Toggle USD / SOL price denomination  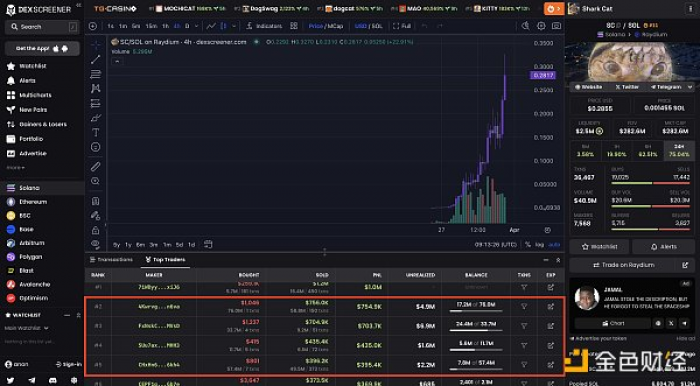(x=369, y=26)
